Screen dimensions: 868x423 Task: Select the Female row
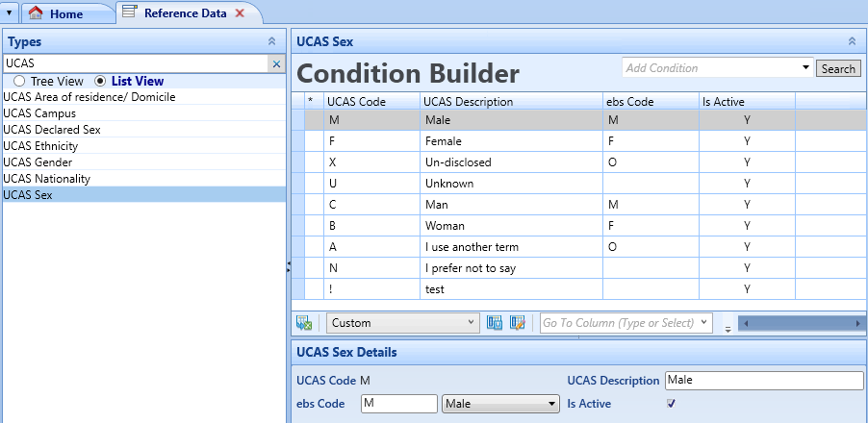[x=579, y=141]
